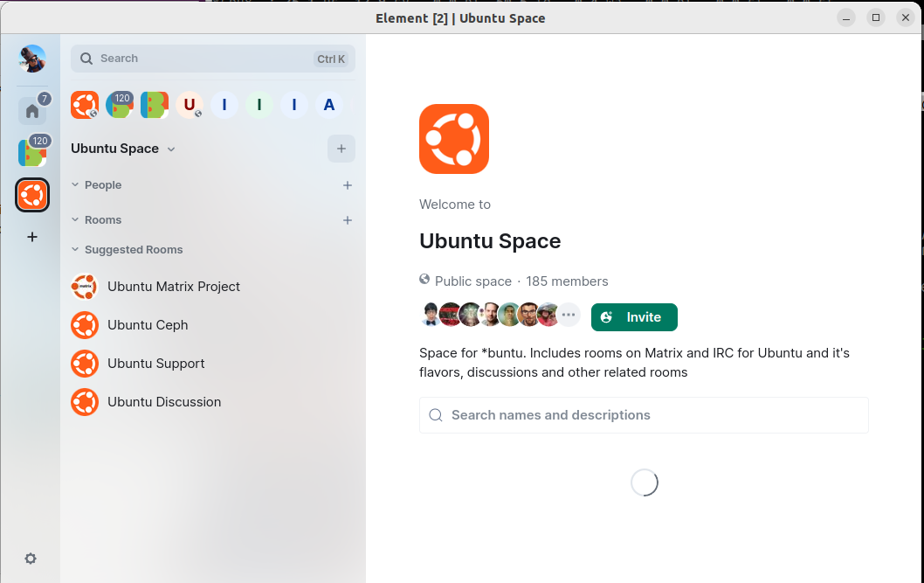
Task: Open the Ubuntu Space dropdown menu
Action: [171, 149]
